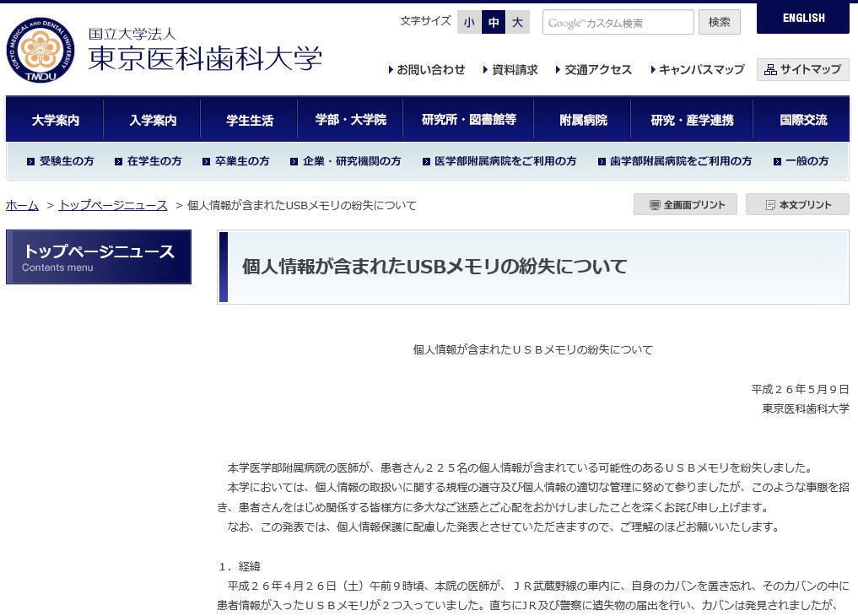Click the arrow icon before お問い合わせ

click(x=390, y=71)
